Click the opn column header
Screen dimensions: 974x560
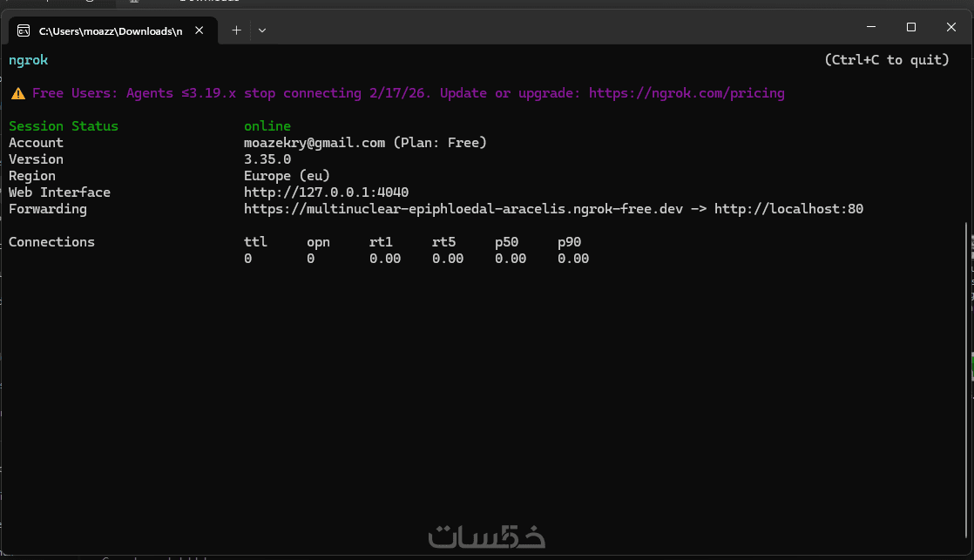tap(318, 242)
